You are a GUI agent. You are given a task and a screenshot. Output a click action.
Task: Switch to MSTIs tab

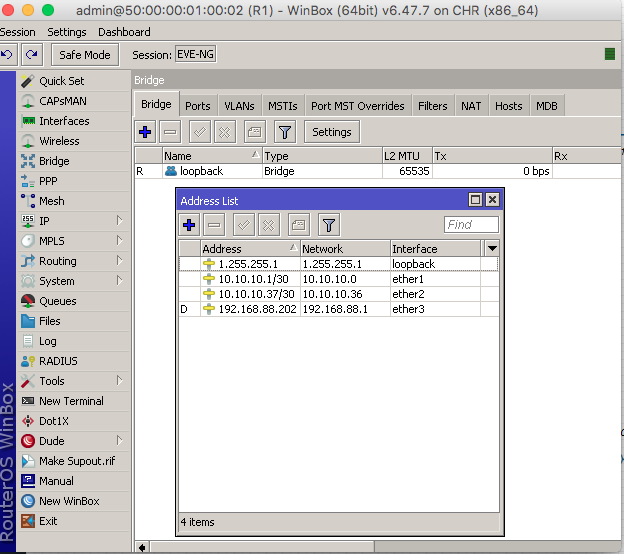click(283, 106)
